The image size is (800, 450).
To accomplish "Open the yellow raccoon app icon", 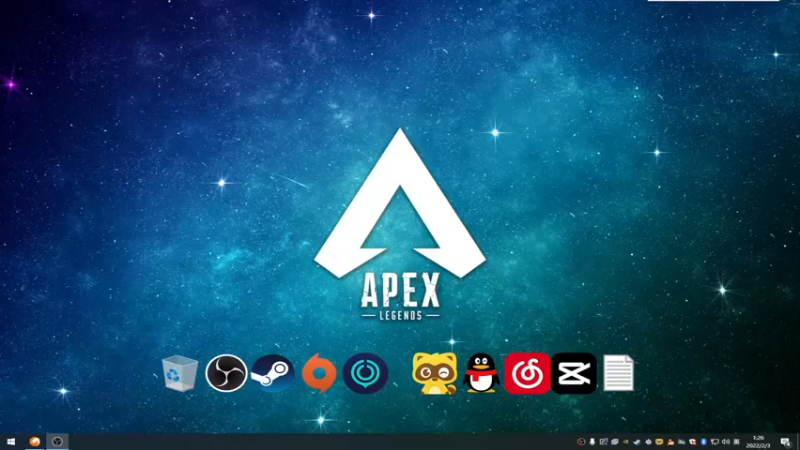I will pos(435,373).
